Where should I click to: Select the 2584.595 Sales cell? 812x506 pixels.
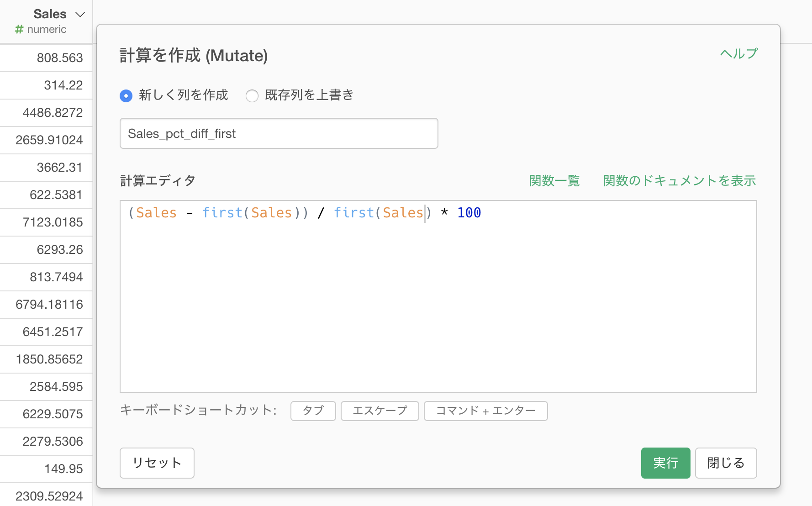[x=46, y=387]
